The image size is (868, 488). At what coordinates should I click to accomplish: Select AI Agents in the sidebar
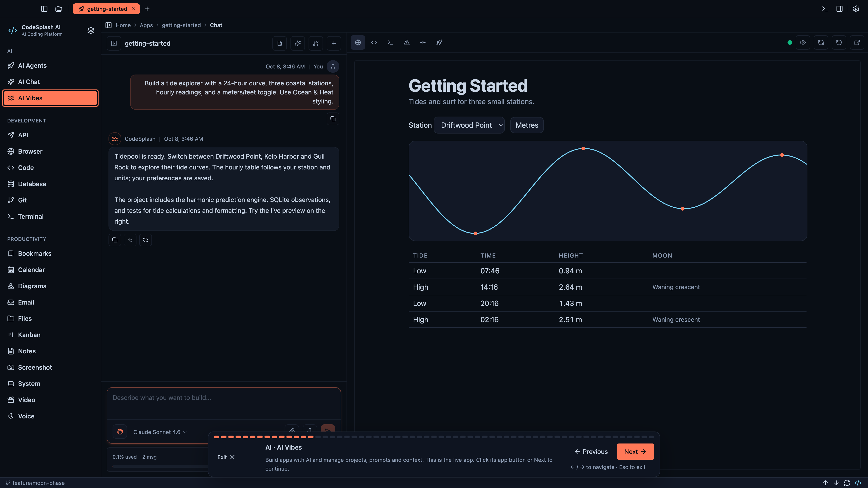(50, 65)
